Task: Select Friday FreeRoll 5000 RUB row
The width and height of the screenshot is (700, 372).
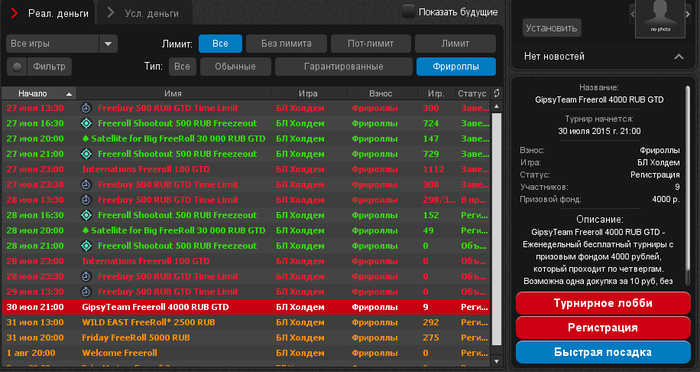Action: pos(246,338)
